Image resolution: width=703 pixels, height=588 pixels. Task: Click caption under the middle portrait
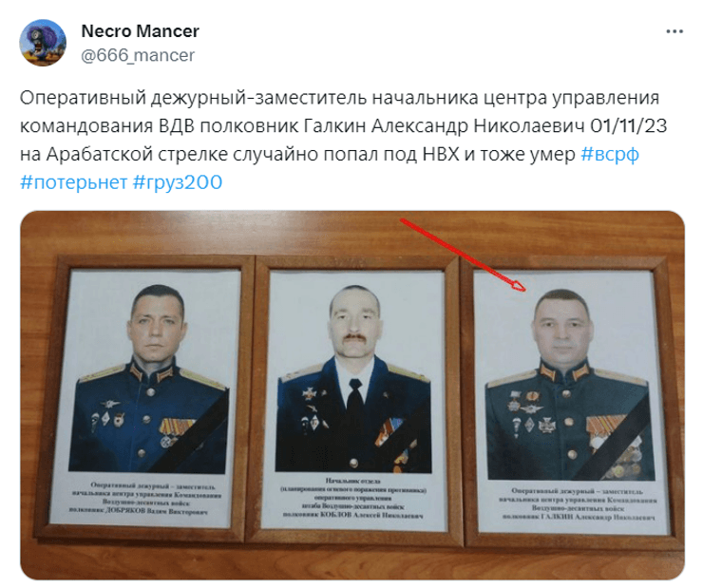tap(353, 499)
